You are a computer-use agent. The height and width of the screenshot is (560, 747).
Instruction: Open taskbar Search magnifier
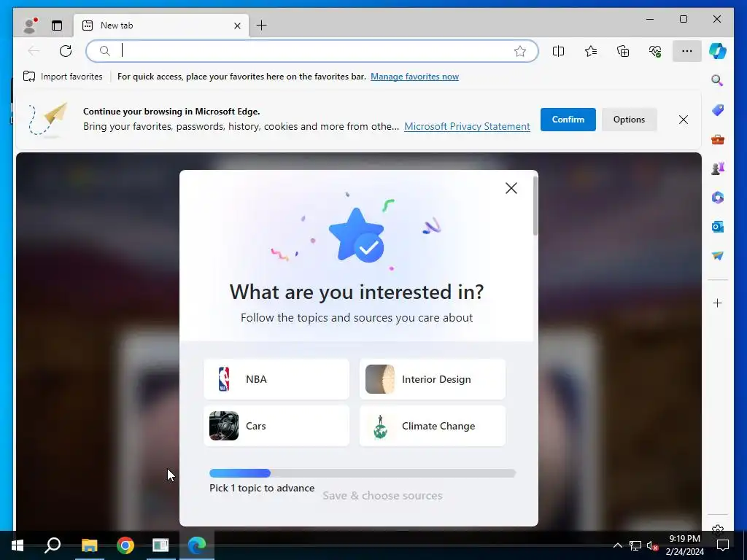pos(53,545)
